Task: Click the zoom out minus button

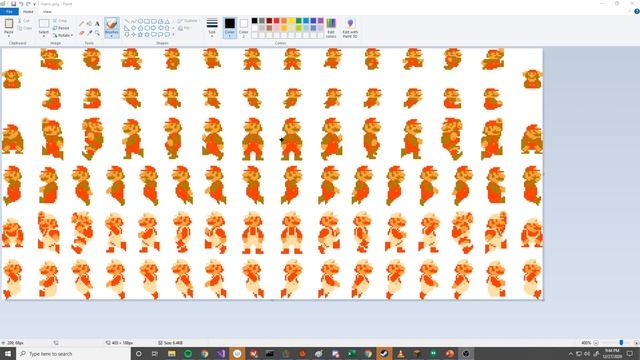Action: 596,343
